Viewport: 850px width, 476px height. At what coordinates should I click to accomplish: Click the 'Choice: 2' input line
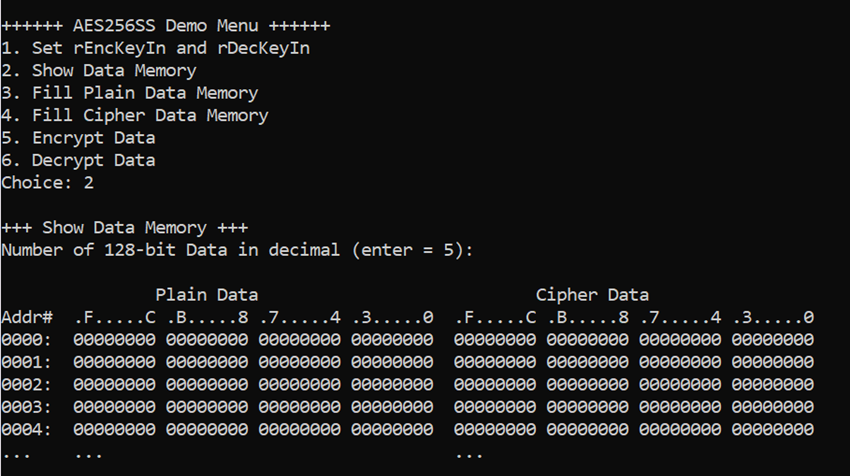[47, 183]
